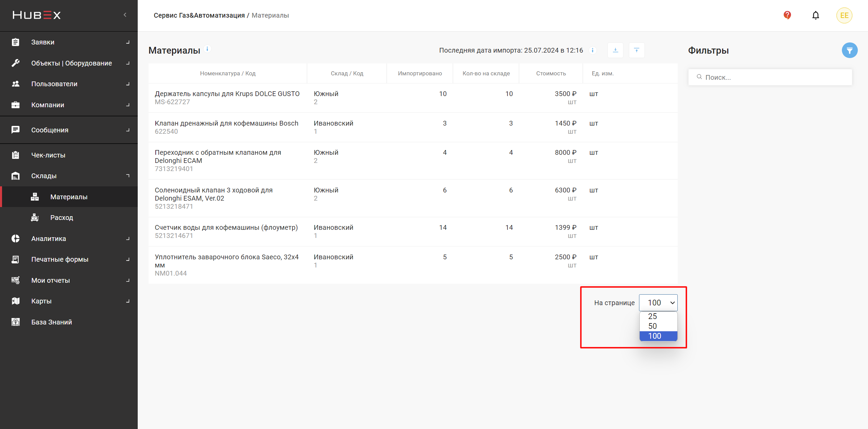Click the info icon beside Материалы heading

point(207,49)
